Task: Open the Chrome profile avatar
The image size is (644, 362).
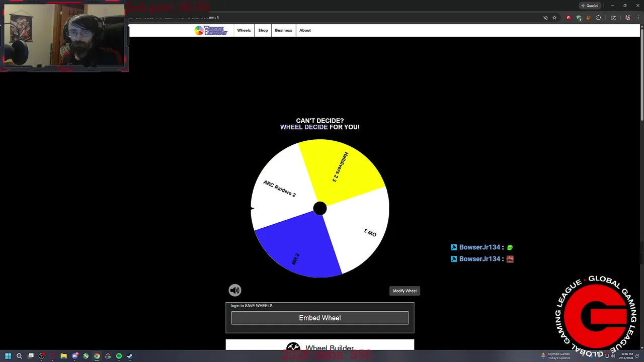Action: (x=628, y=18)
